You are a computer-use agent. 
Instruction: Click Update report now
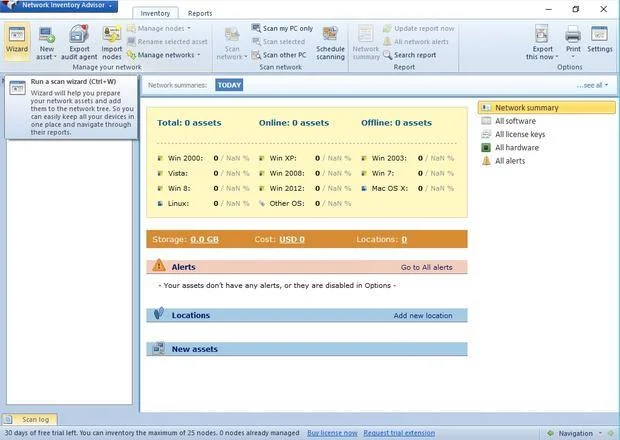pos(418,28)
